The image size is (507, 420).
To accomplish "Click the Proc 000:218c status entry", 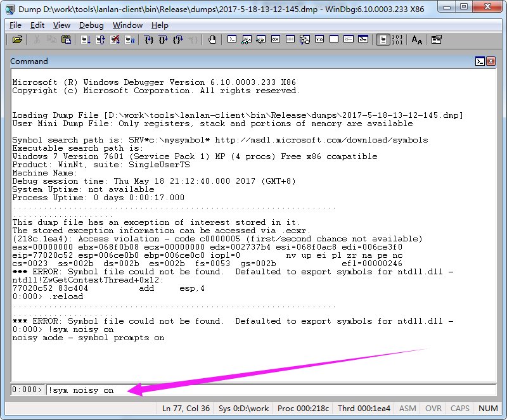I will pos(303,409).
